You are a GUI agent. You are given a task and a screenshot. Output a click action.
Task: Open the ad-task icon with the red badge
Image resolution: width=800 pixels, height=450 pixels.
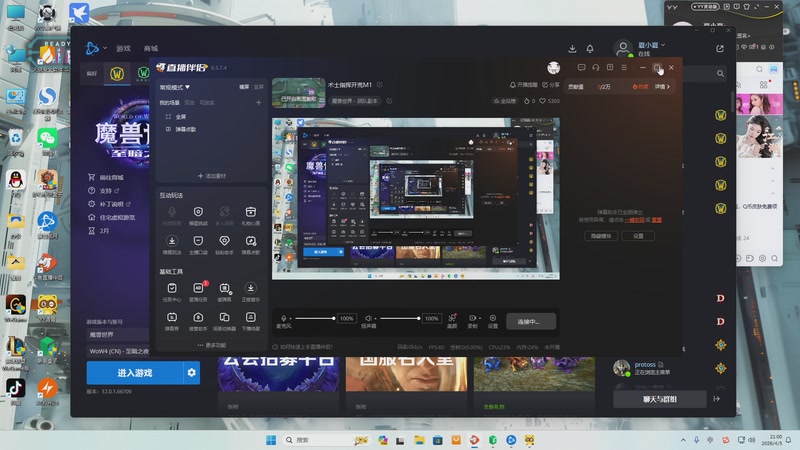click(x=198, y=288)
